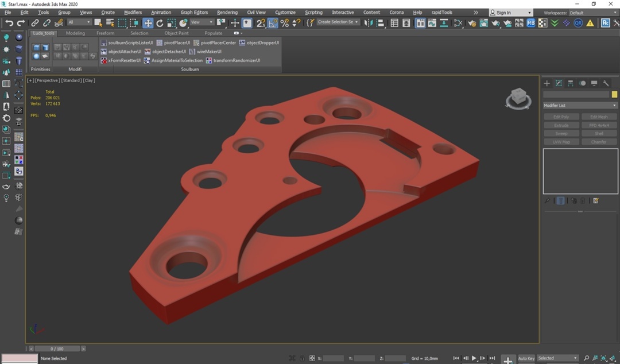Image resolution: width=620 pixels, height=364 pixels.
Task: Activate the Select and Rotate tool
Action: 160,23
